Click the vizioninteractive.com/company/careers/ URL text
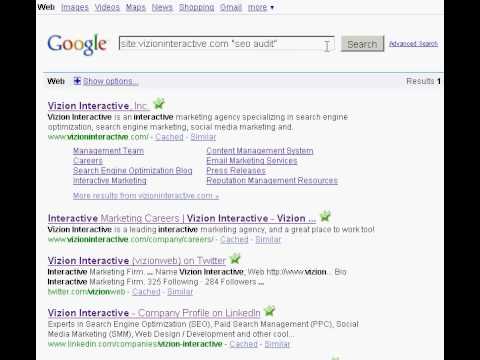The height and width of the screenshot is (360, 480). click(130, 239)
